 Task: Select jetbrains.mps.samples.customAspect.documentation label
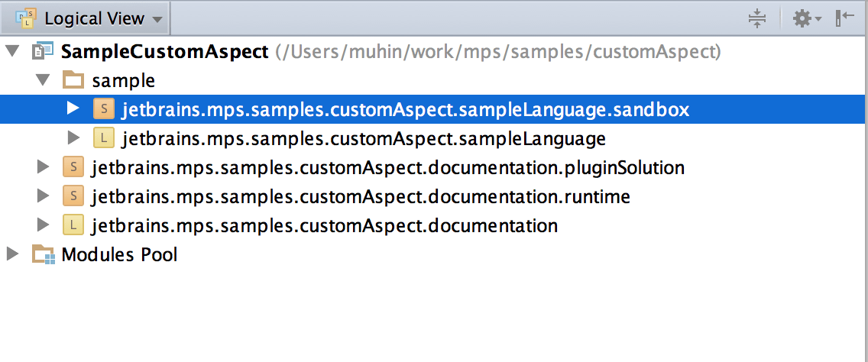(x=325, y=226)
